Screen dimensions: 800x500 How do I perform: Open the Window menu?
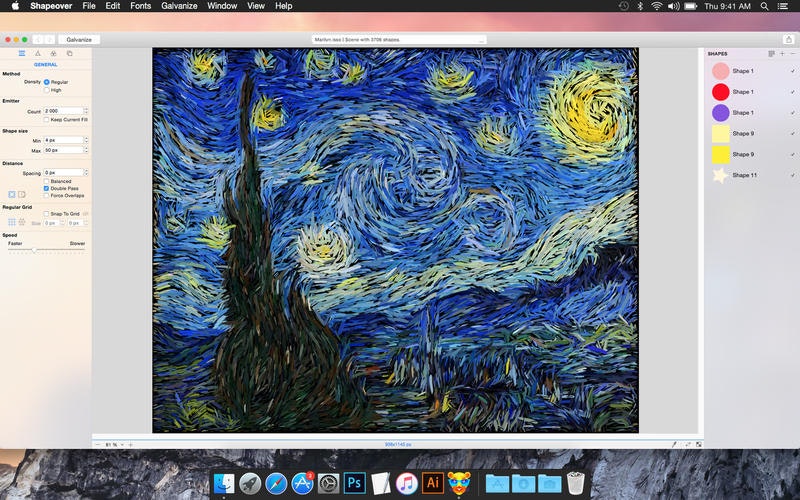click(x=222, y=6)
